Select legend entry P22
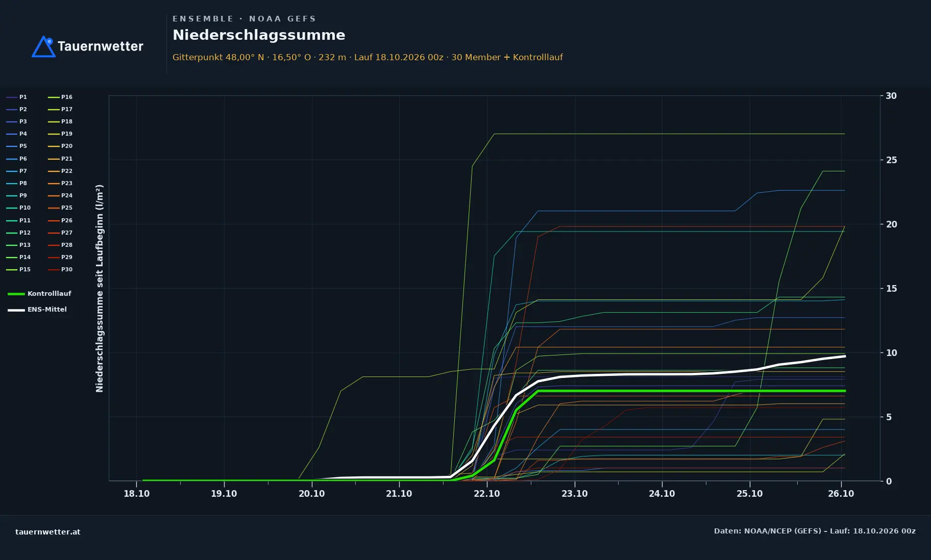This screenshot has height=560, width=931. 60,171
